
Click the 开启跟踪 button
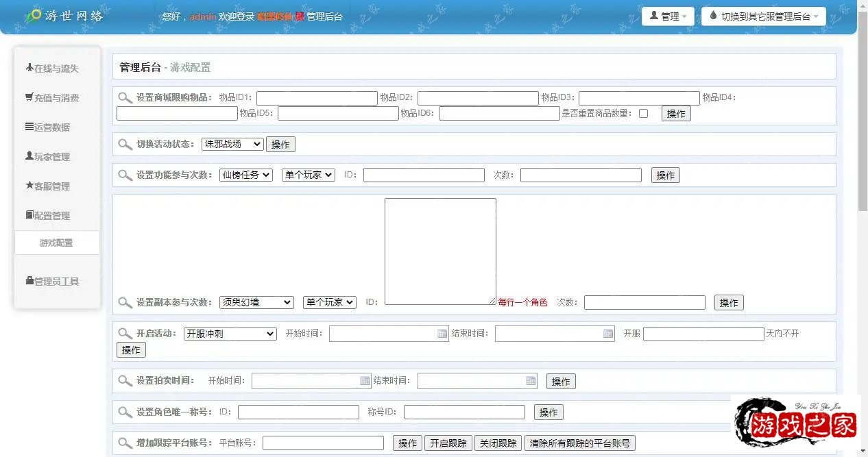[448, 443]
